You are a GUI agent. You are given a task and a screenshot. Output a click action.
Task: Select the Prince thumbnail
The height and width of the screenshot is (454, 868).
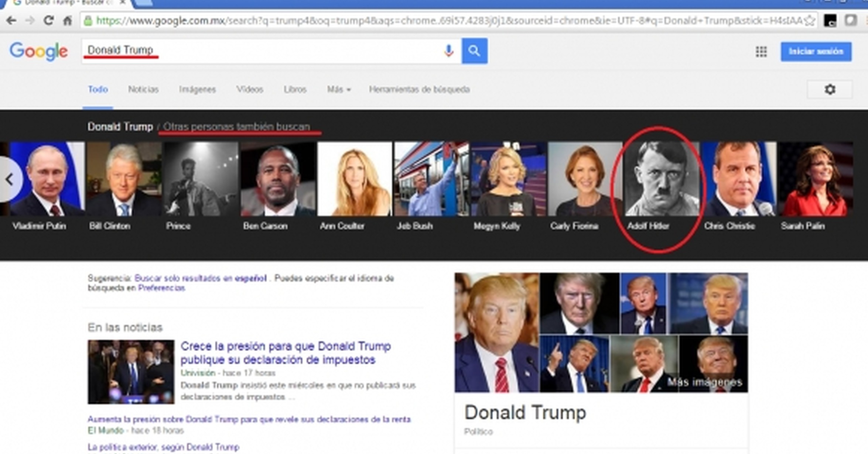pos(201,179)
